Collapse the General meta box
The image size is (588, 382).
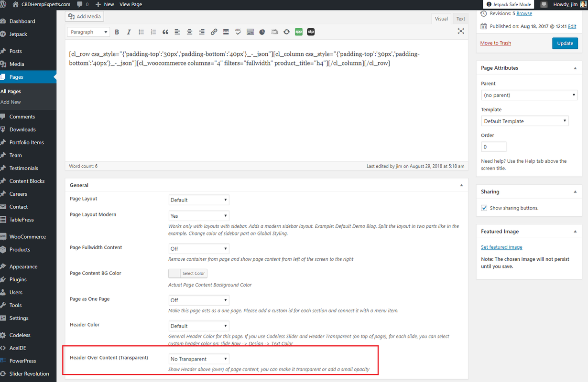(461, 185)
